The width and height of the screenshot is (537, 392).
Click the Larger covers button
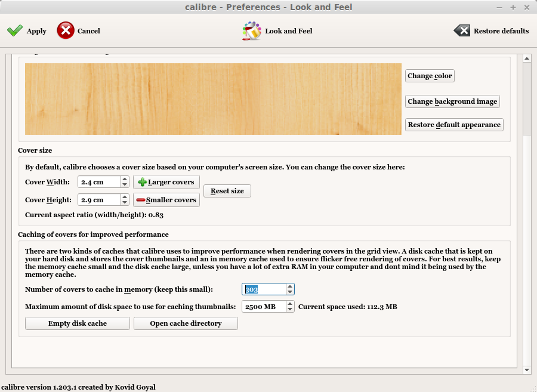(x=166, y=182)
